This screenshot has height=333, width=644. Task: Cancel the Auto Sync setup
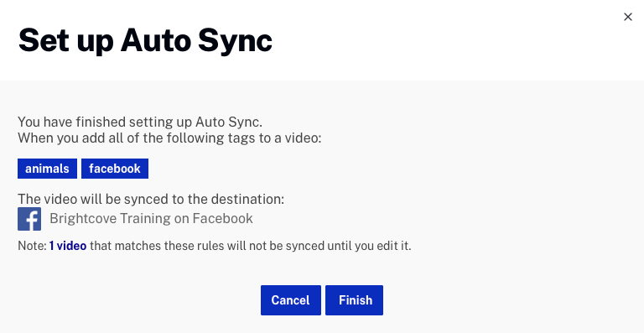point(291,300)
